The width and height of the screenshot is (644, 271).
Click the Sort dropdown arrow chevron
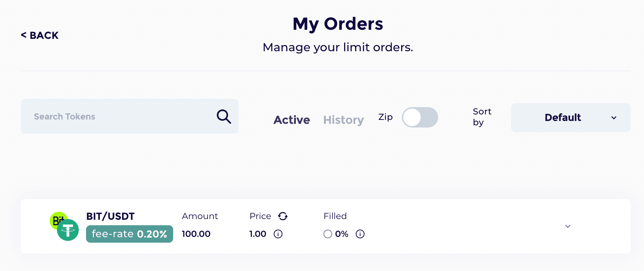click(x=614, y=118)
